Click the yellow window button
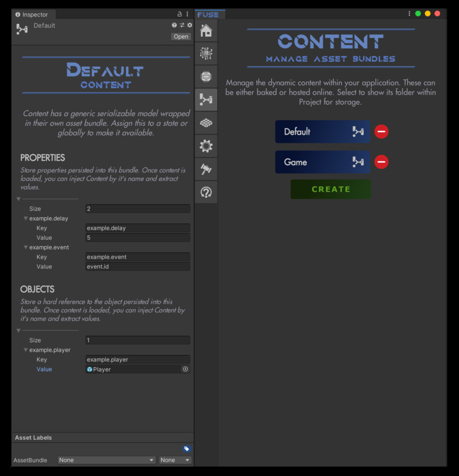This screenshot has width=459, height=476. [x=427, y=14]
